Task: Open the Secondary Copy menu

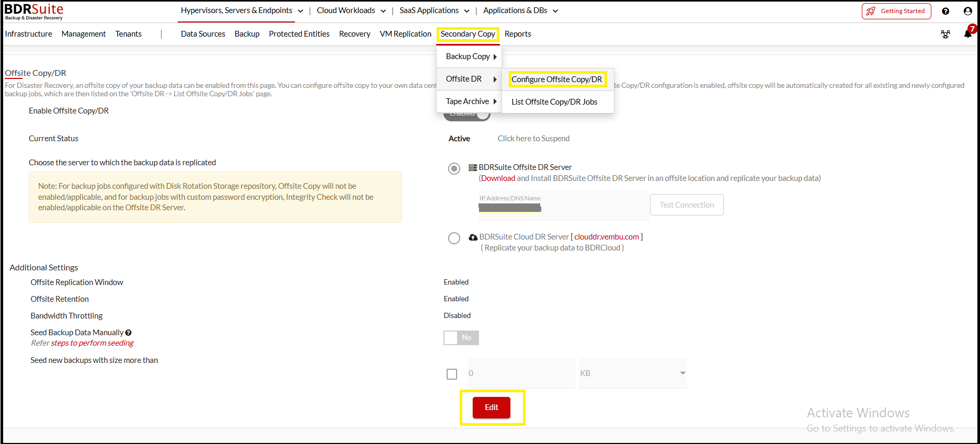Action: click(468, 34)
